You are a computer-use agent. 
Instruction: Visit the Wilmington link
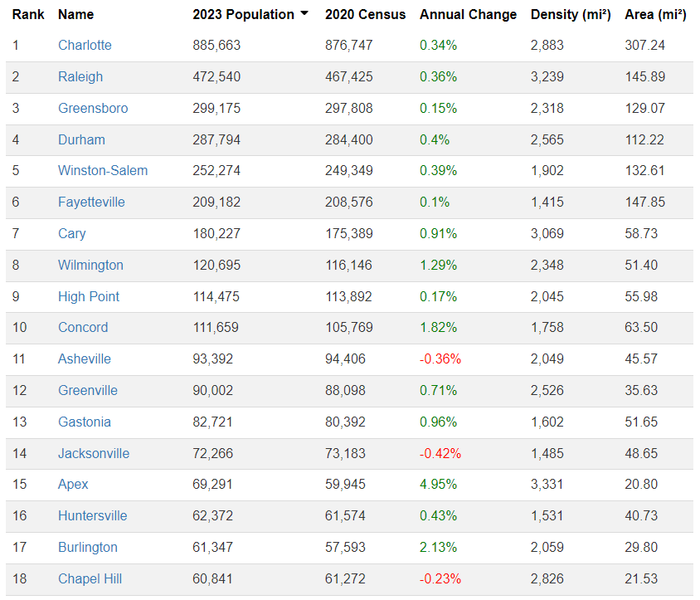(90, 265)
